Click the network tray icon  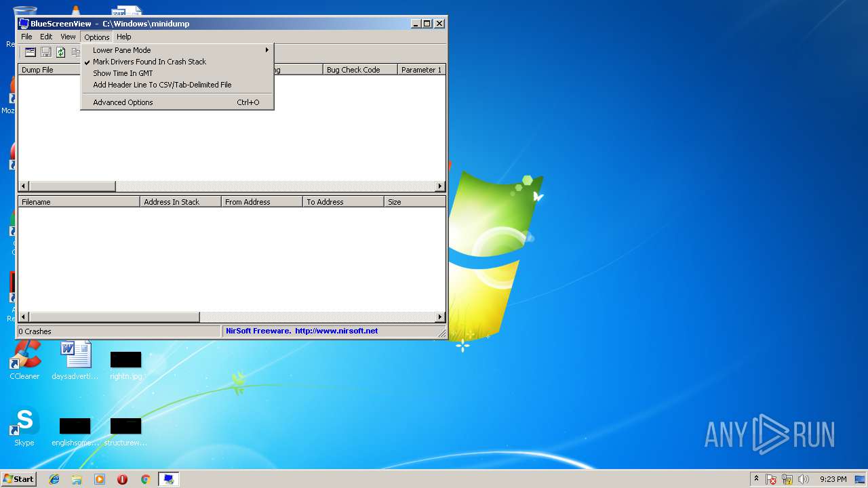click(787, 479)
